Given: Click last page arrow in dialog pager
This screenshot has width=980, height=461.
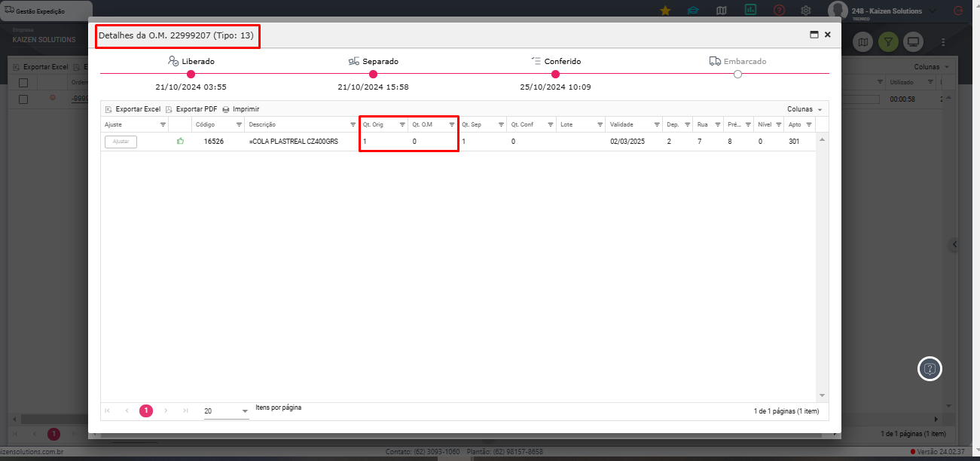Looking at the screenshot, I should click(185, 411).
